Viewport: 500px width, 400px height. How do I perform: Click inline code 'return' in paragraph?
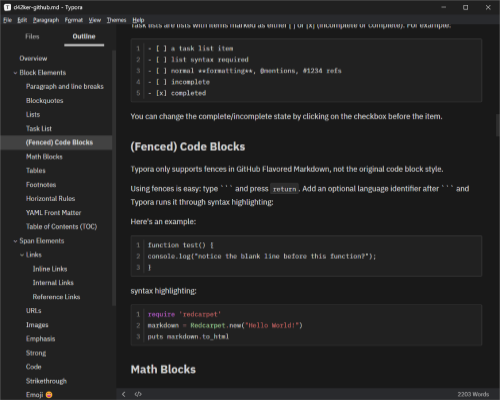pos(284,189)
